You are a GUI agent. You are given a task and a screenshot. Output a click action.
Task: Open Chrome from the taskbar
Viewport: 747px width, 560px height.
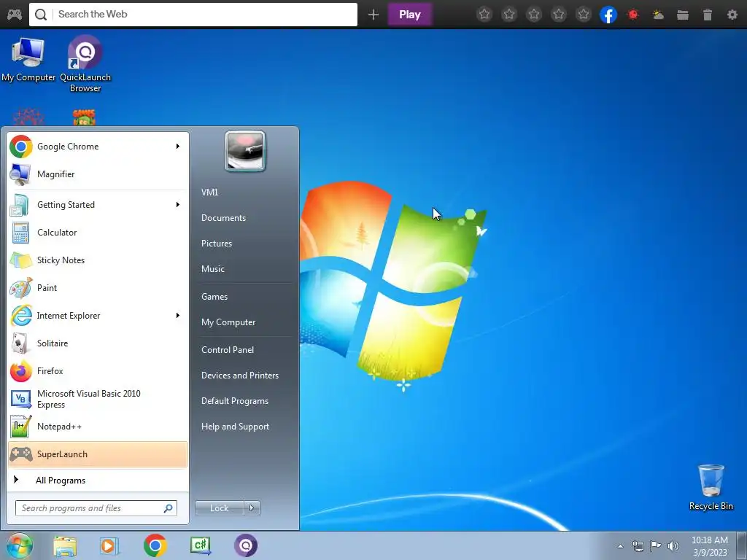pyautogui.click(x=155, y=545)
